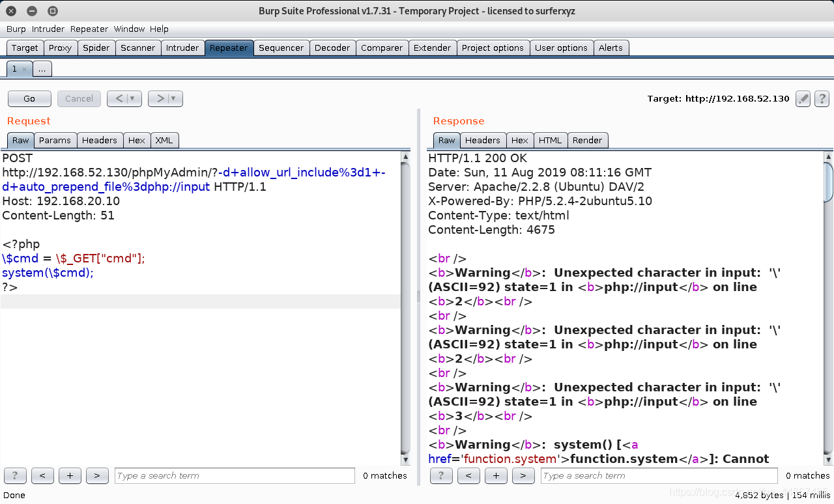Click the plus button in Request search
The width and height of the screenshot is (834, 504).
[x=70, y=476]
